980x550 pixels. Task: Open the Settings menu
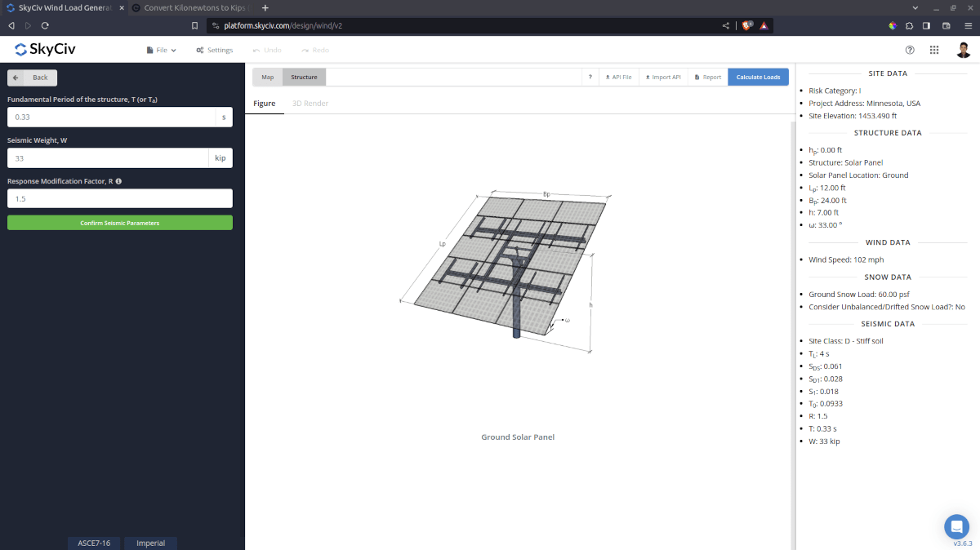pos(214,50)
